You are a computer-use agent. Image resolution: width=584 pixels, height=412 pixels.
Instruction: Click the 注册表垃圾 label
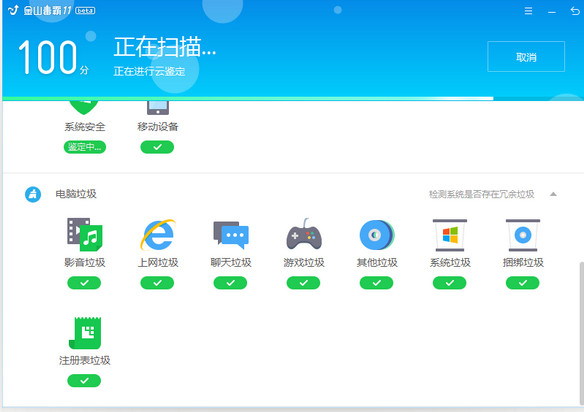coord(85,361)
